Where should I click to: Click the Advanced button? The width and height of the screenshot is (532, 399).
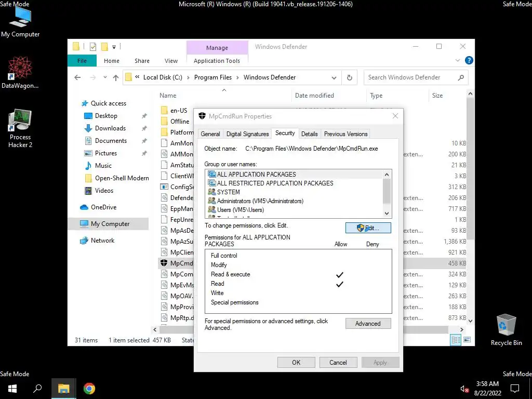coord(368,324)
